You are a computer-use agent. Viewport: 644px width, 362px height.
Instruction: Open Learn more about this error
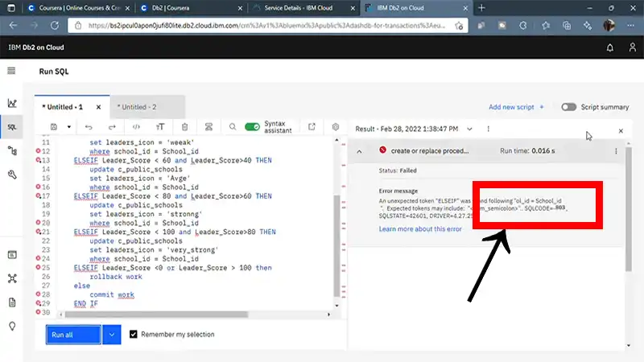click(x=420, y=229)
